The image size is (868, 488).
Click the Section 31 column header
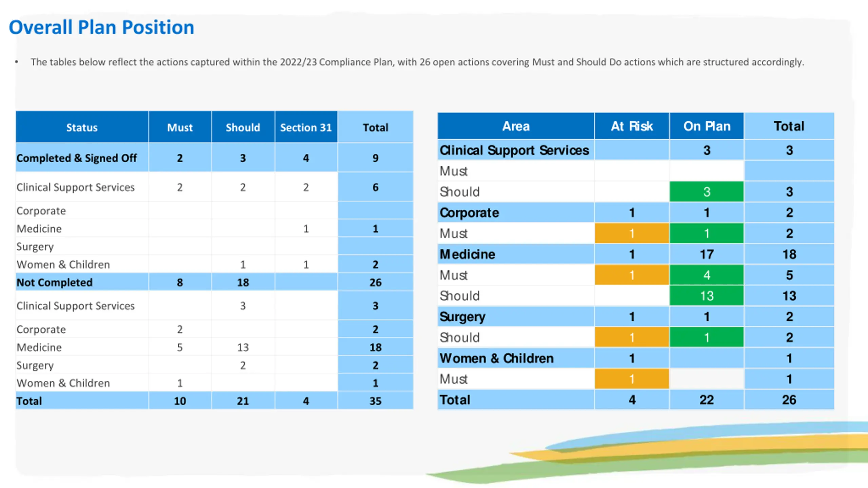[x=306, y=127]
